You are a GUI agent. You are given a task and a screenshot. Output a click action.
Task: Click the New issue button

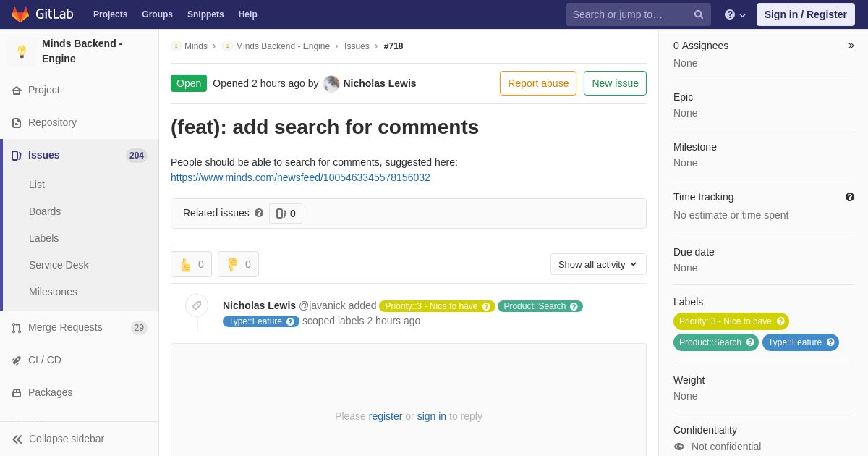pos(615,83)
